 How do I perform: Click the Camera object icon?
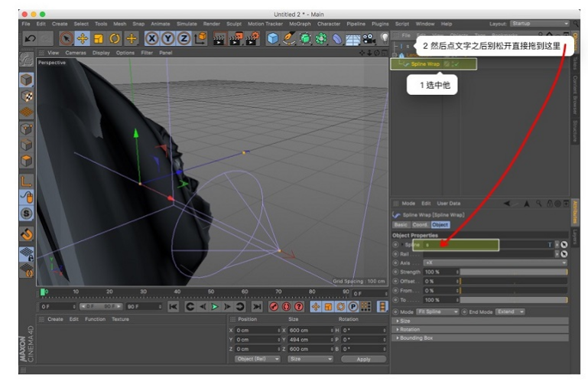(x=369, y=38)
